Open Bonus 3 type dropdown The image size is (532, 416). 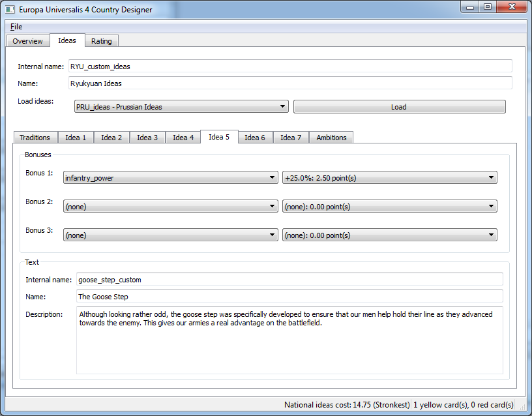(171, 235)
